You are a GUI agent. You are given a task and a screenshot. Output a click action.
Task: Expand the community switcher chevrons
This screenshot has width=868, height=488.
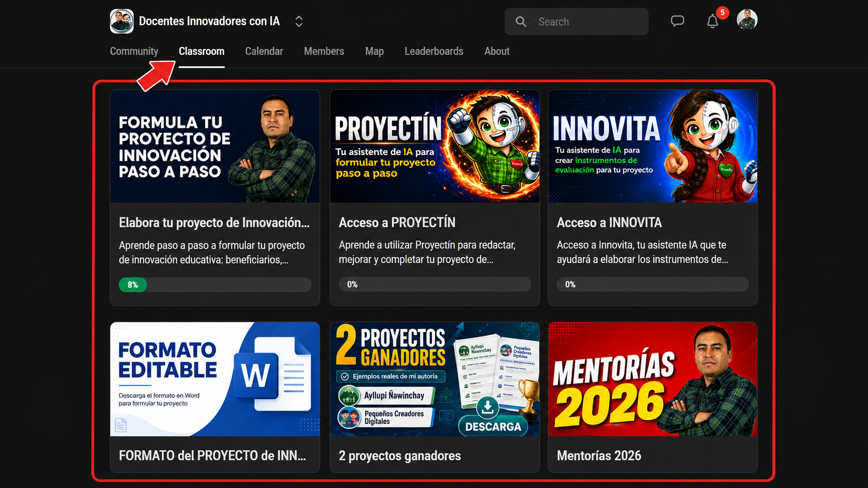[299, 21]
